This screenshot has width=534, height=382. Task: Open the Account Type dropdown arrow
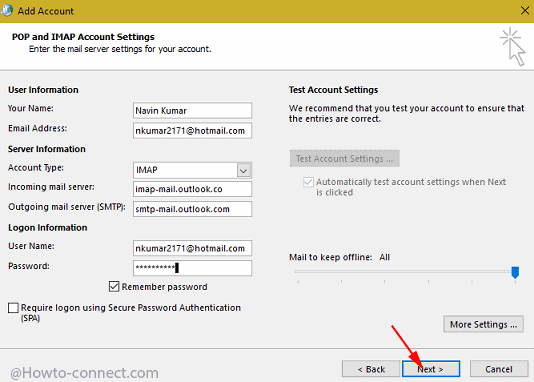point(244,170)
